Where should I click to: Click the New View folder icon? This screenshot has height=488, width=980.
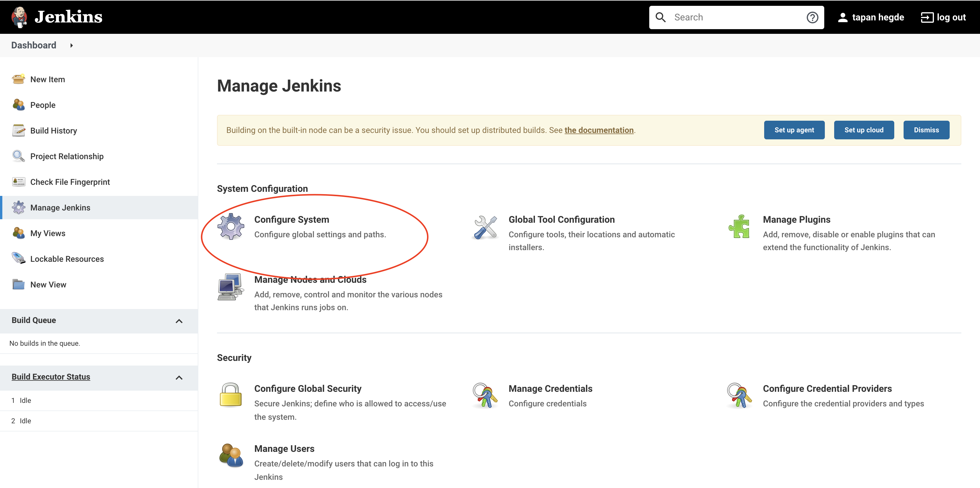coord(18,285)
